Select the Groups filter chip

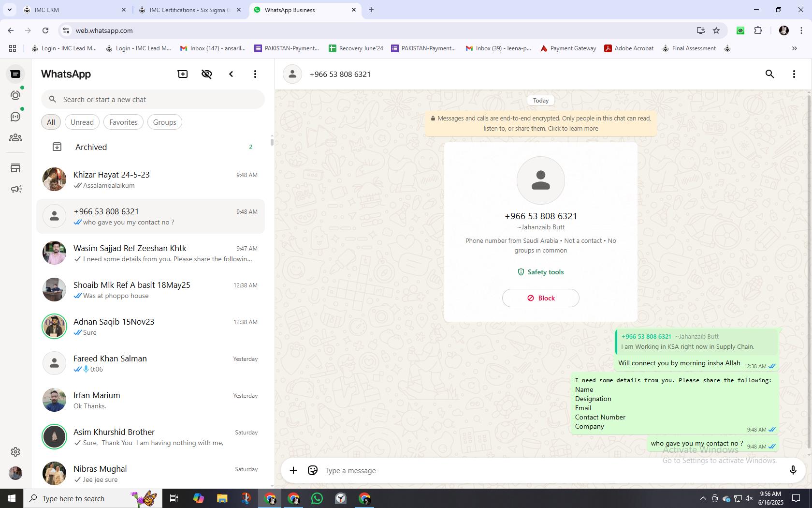click(x=165, y=122)
